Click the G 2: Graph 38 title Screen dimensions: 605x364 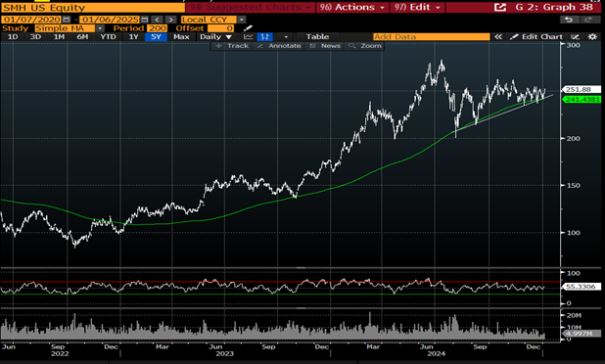coord(554,7)
